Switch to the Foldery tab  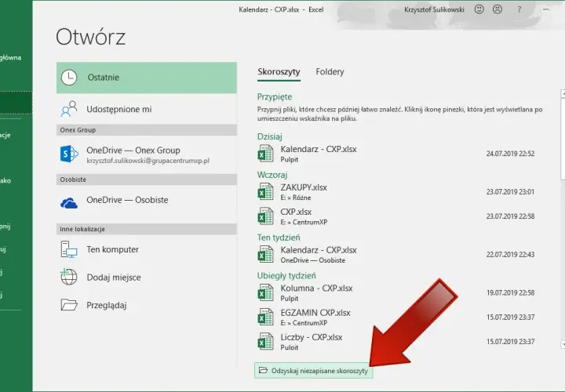click(330, 71)
